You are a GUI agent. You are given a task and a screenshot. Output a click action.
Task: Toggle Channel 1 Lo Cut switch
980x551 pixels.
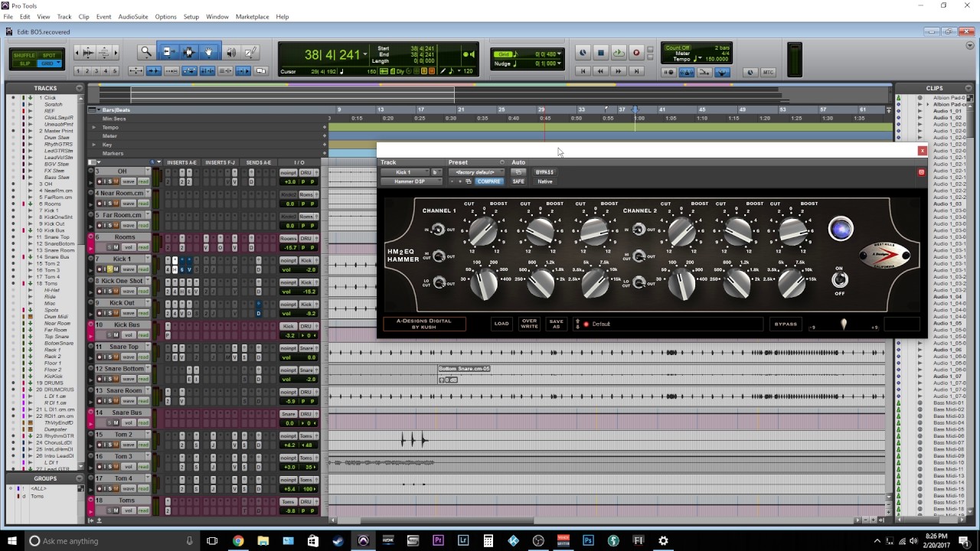pyautogui.click(x=438, y=282)
